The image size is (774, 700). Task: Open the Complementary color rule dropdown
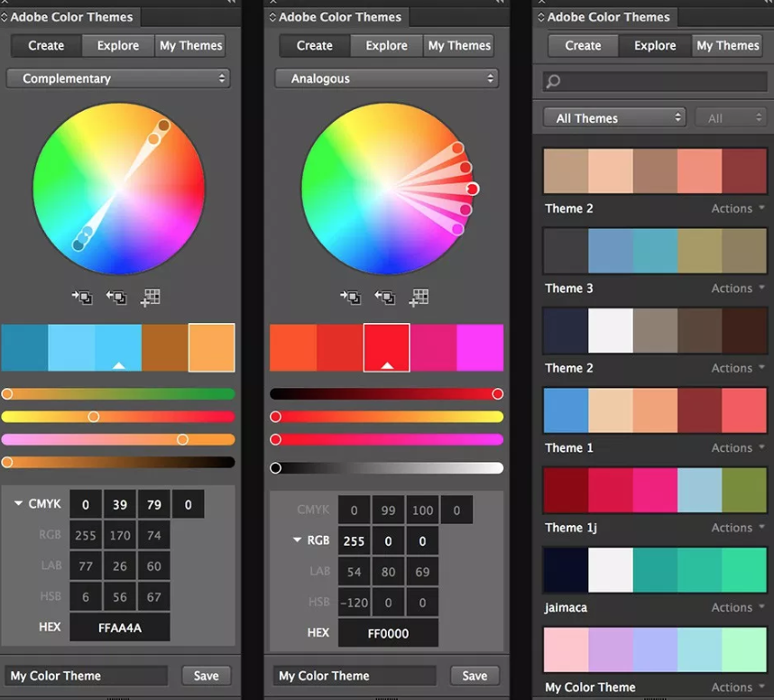(117, 78)
